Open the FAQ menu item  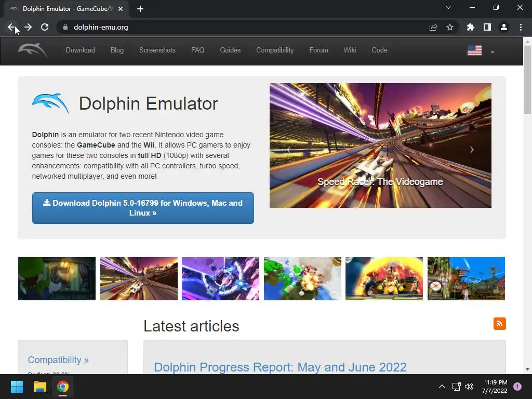click(x=198, y=50)
